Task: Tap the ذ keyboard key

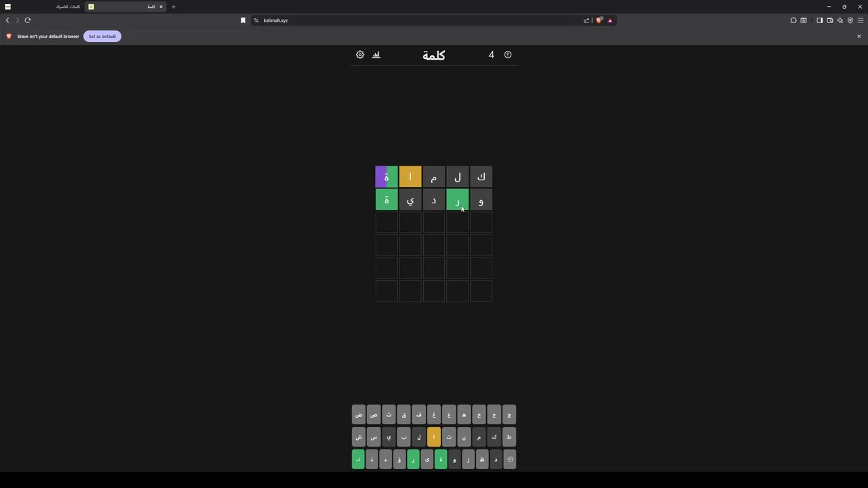Action: (x=372, y=460)
